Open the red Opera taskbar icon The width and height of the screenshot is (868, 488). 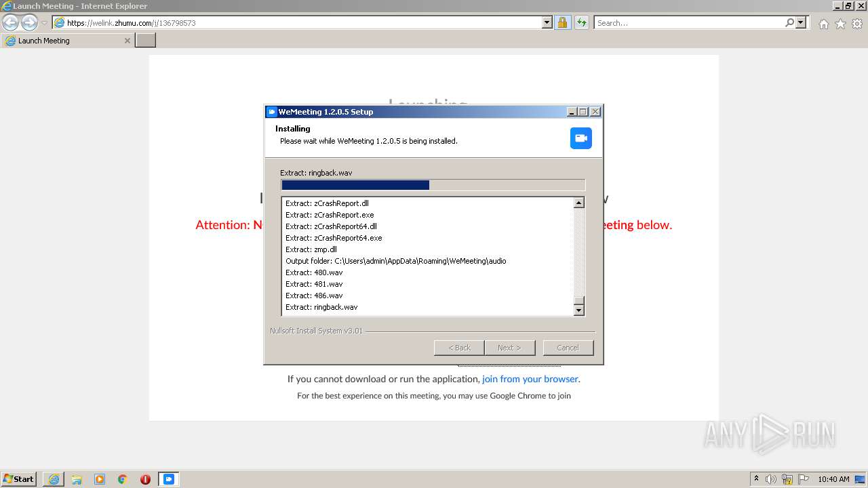click(145, 479)
